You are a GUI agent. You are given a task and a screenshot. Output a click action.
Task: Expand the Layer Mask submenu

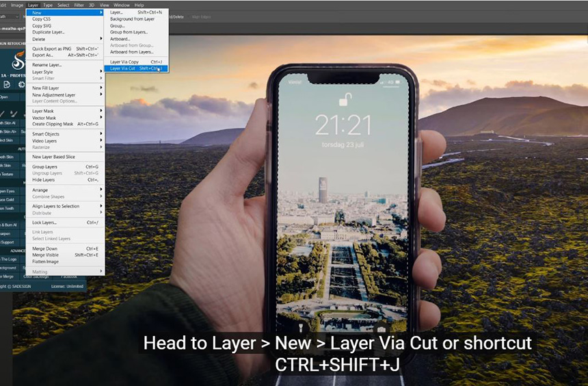point(65,111)
